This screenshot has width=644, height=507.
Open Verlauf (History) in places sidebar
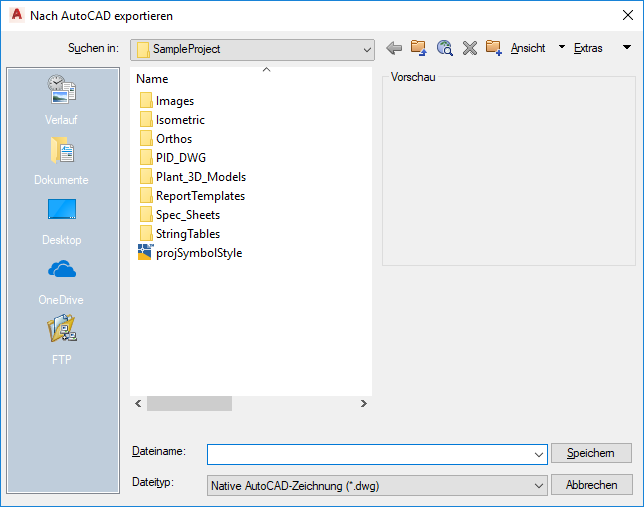(x=61, y=100)
